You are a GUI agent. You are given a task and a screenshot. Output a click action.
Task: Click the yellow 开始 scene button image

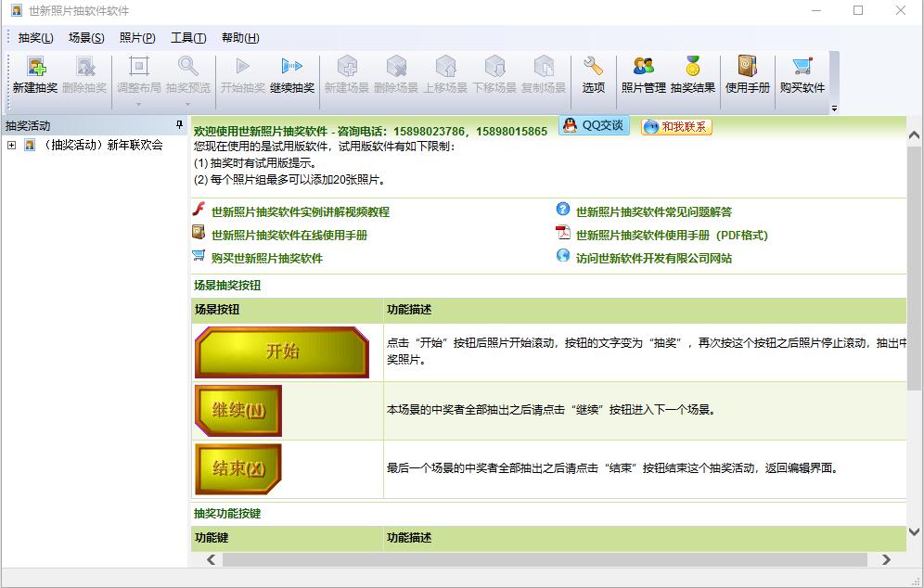[x=282, y=352]
